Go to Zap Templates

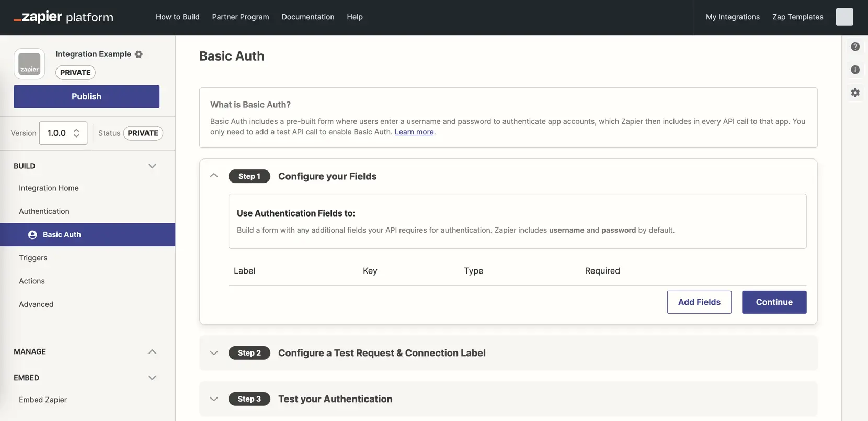797,17
